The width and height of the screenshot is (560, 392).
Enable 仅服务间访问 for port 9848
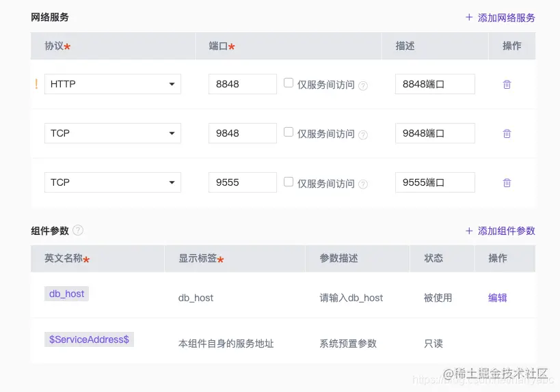289,132
